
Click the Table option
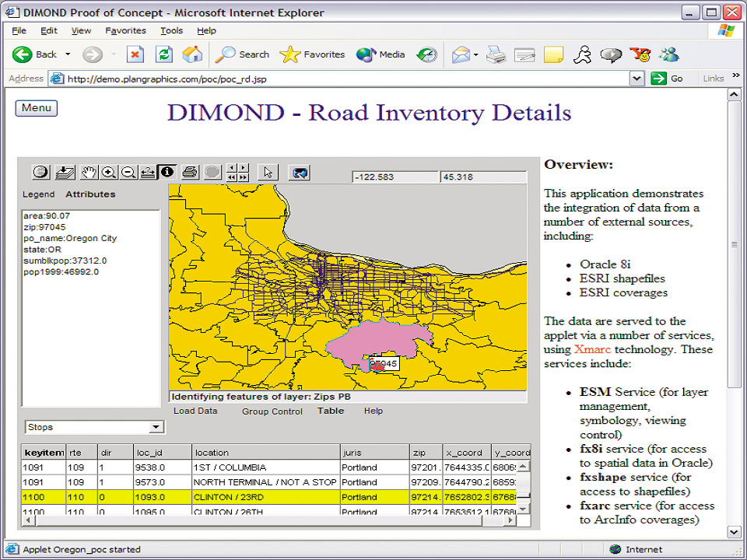pos(331,411)
